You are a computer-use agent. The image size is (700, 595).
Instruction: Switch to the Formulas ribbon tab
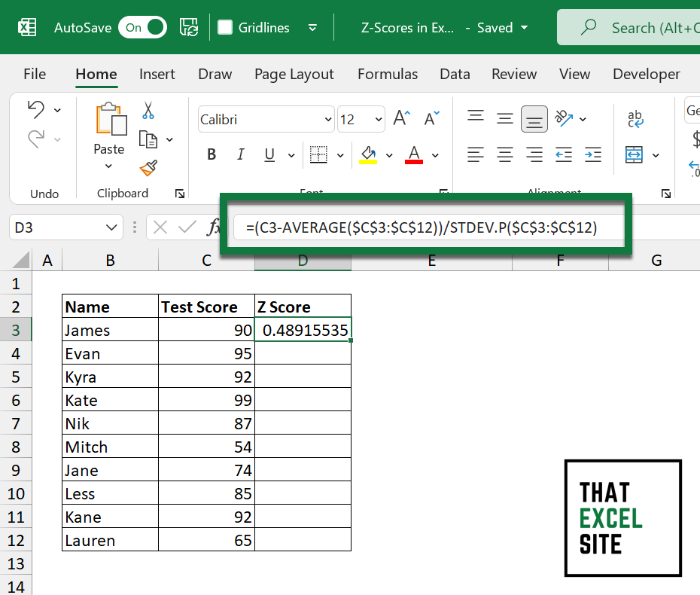[387, 74]
